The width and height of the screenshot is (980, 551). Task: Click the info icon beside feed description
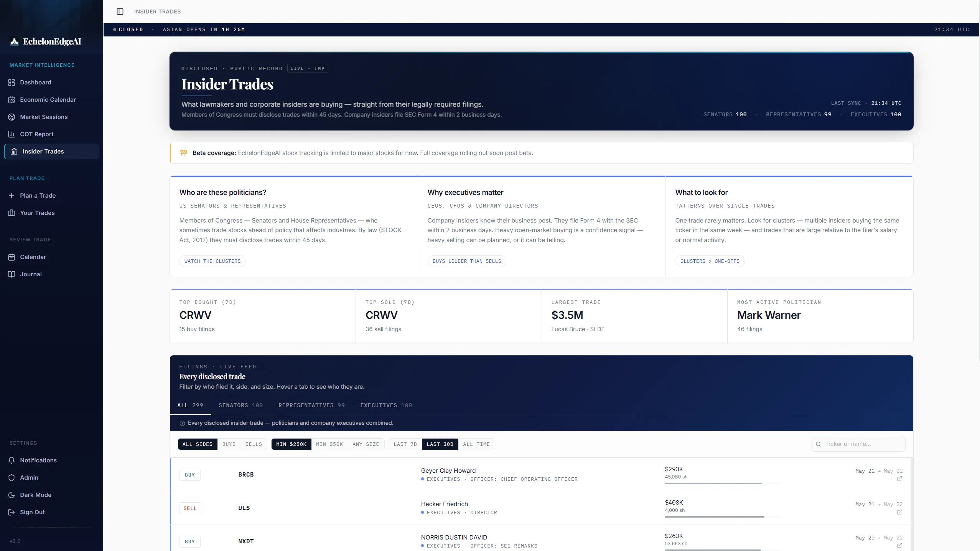(x=182, y=423)
